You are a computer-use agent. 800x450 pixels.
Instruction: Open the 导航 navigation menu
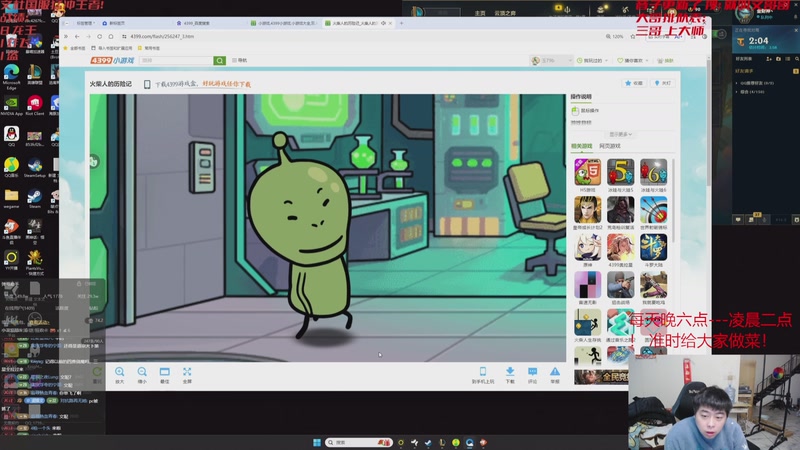tap(239, 60)
